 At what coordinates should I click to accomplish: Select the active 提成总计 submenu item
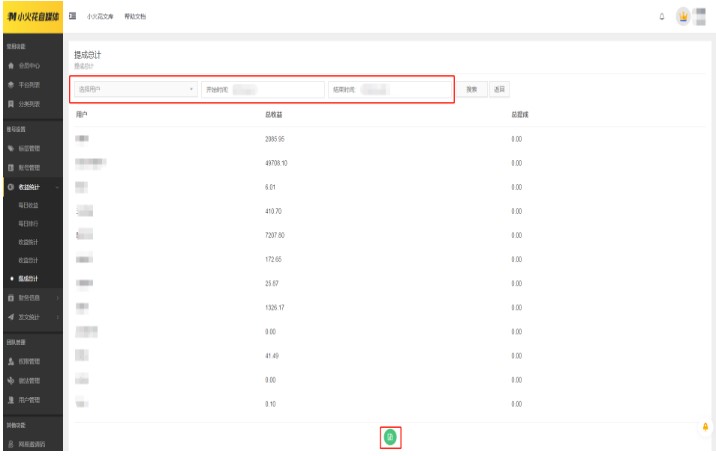pyautogui.click(x=28, y=278)
